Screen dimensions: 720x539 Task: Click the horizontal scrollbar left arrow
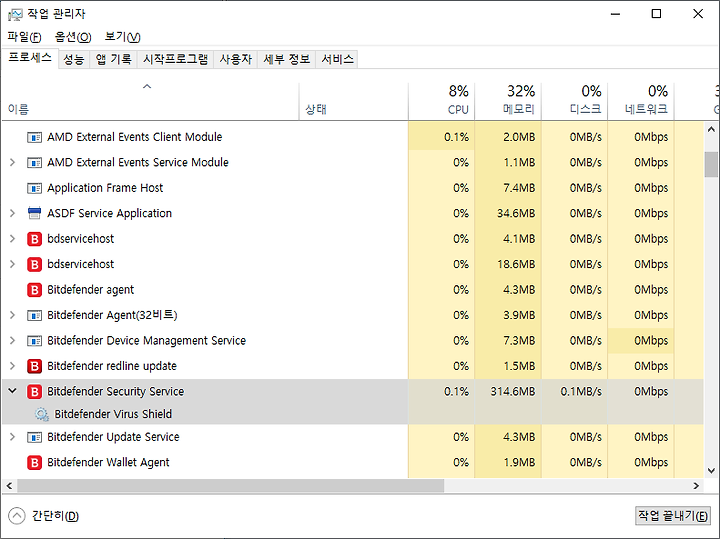9,485
